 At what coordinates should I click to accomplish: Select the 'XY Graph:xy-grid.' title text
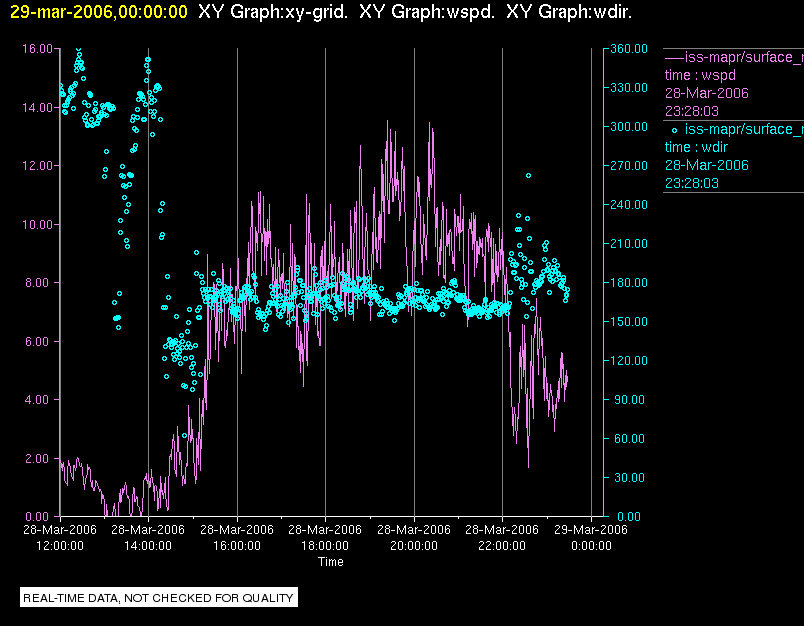(x=273, y=12)
